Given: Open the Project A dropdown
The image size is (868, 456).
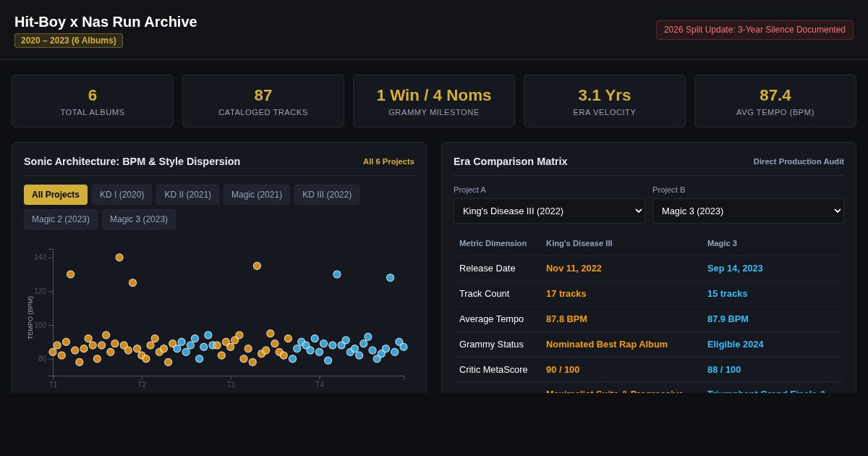Looking at the screenshot, I should point(549,211).
